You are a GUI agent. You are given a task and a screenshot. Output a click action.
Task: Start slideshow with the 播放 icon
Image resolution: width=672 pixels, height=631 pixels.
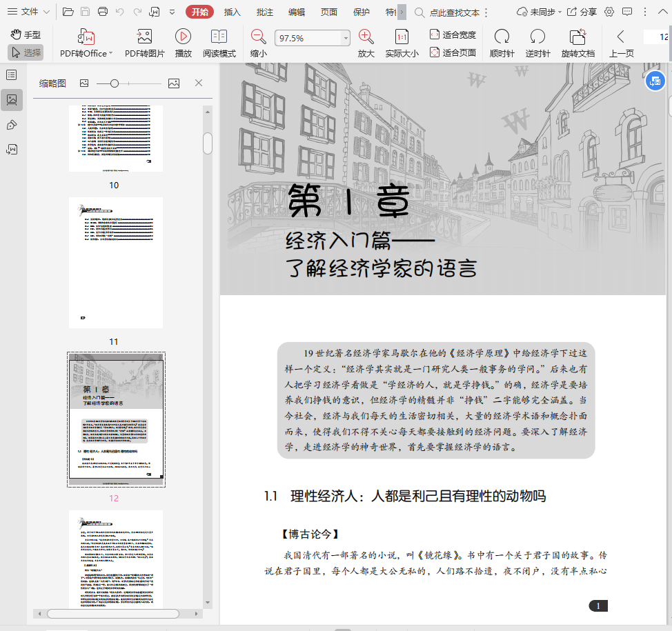183,37
